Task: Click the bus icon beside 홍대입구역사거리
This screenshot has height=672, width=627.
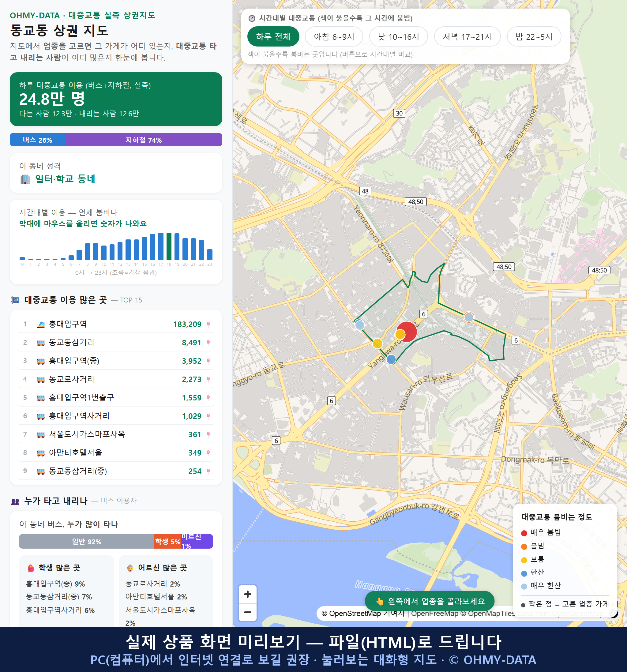Action: coord(40,416)
